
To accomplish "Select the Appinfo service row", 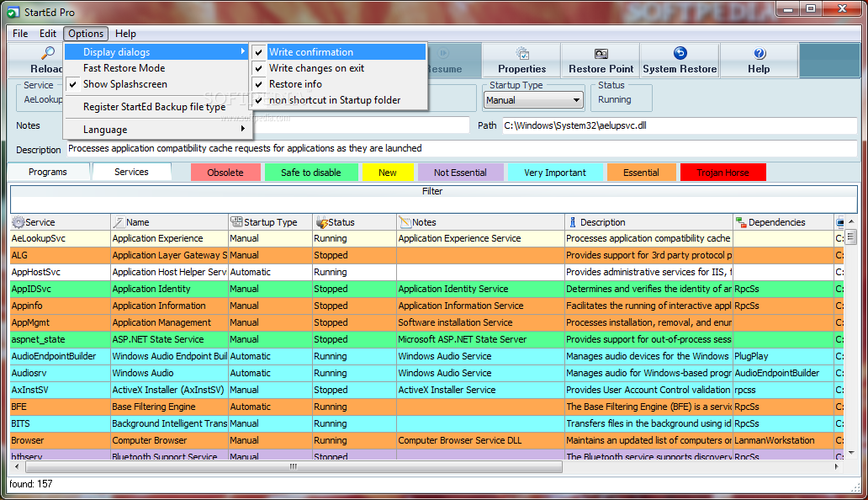I will pos(426,306).
